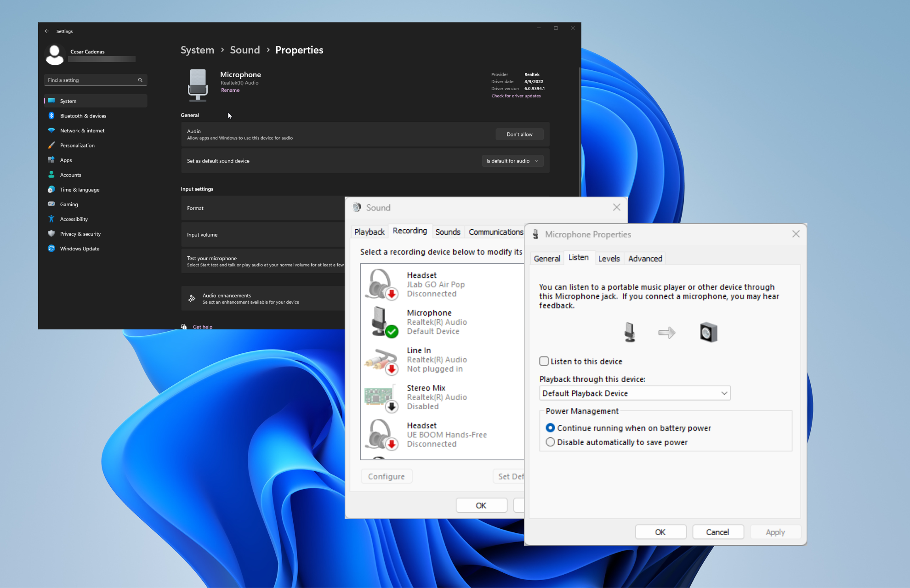Click the Accessibility sidebar icon
The image size is (910, 588).
(x=51, y=219)
